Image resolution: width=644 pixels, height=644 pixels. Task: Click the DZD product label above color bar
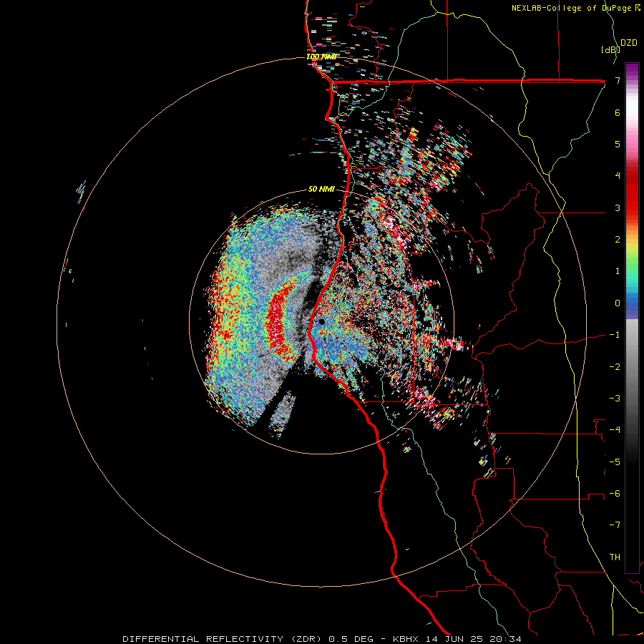click(628, 43)
